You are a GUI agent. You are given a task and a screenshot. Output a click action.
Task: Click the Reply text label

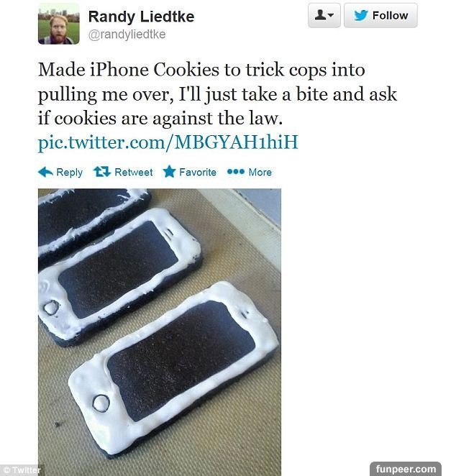pyautogui.click(x=70, y=173)
